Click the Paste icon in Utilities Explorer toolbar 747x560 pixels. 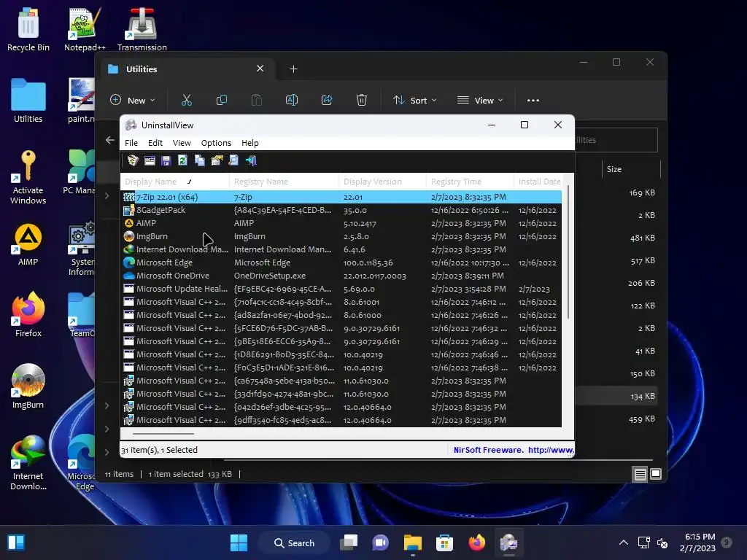pos(256,100)
